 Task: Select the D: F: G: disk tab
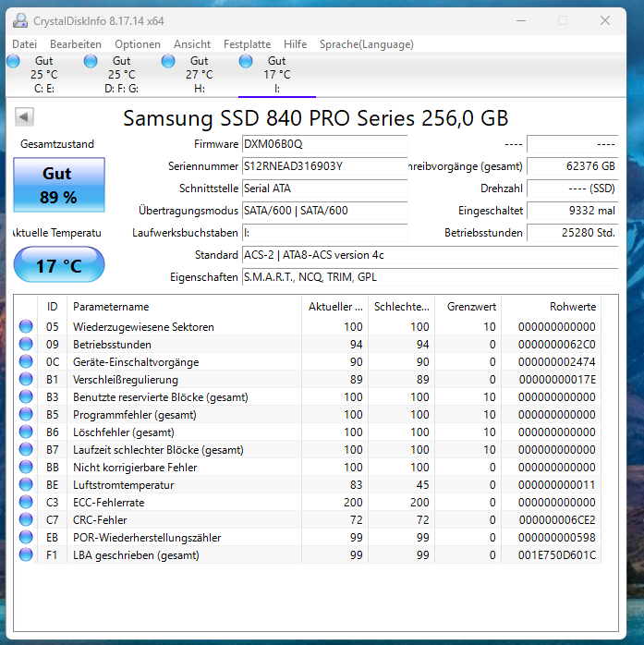pyautogui.click(x=121, y=75)
